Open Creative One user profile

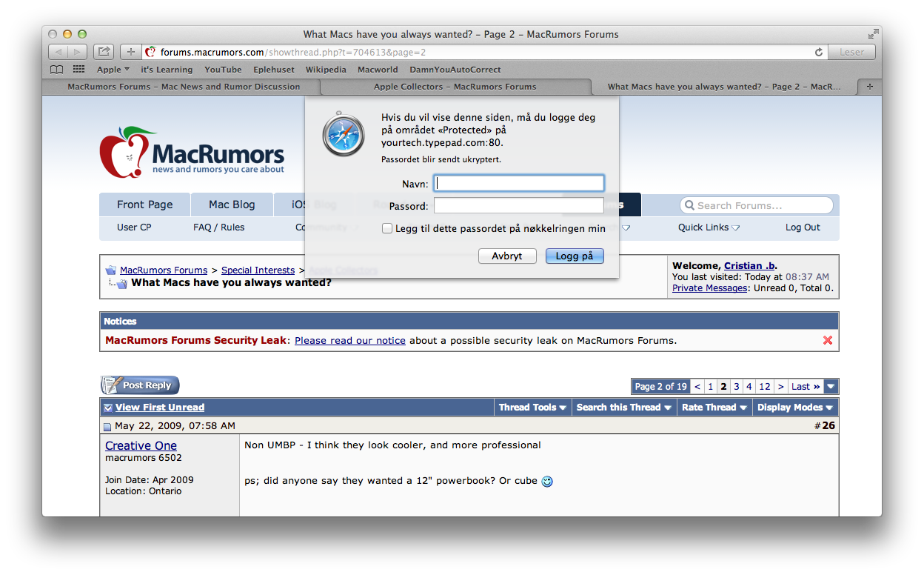point(141,445)
